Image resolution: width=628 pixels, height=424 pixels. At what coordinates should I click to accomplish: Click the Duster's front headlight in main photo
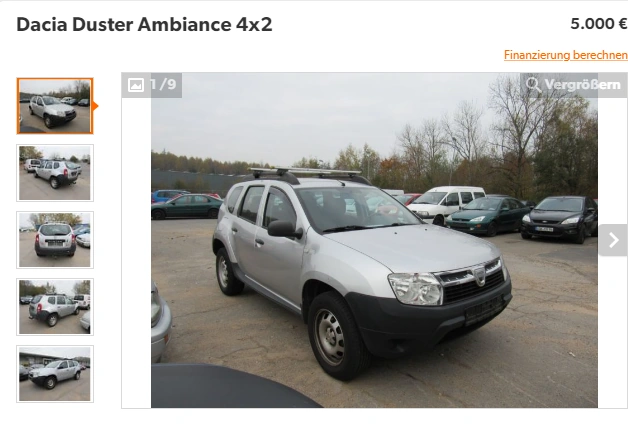click(416, 288)
